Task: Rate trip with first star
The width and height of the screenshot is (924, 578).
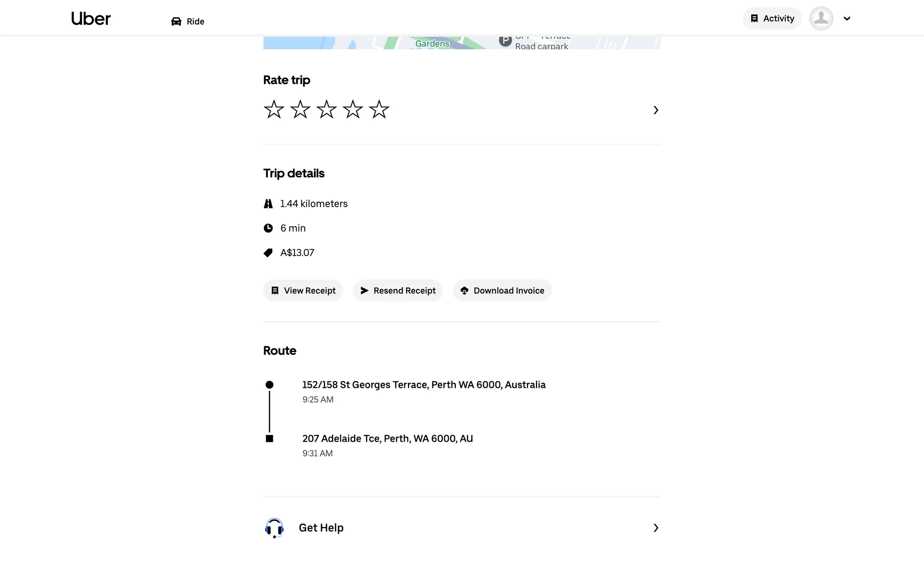Action: (274, 109)
